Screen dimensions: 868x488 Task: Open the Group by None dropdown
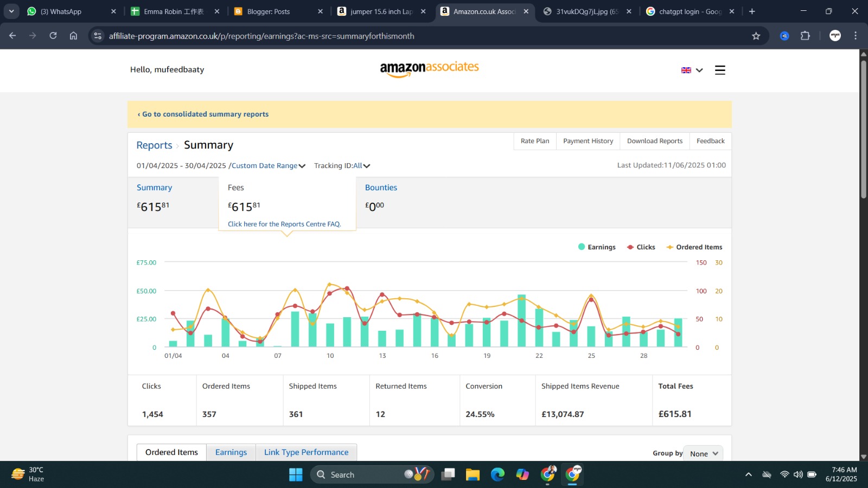703,453
